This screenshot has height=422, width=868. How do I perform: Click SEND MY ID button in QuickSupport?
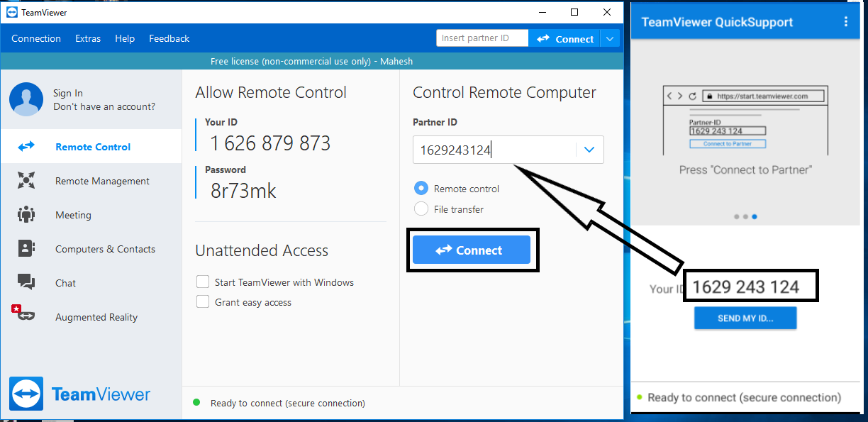(x=745, y=318)
